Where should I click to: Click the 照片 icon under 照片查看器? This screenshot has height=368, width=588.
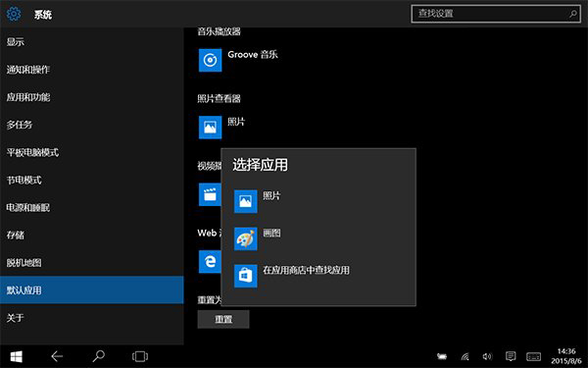click(210, 127)
